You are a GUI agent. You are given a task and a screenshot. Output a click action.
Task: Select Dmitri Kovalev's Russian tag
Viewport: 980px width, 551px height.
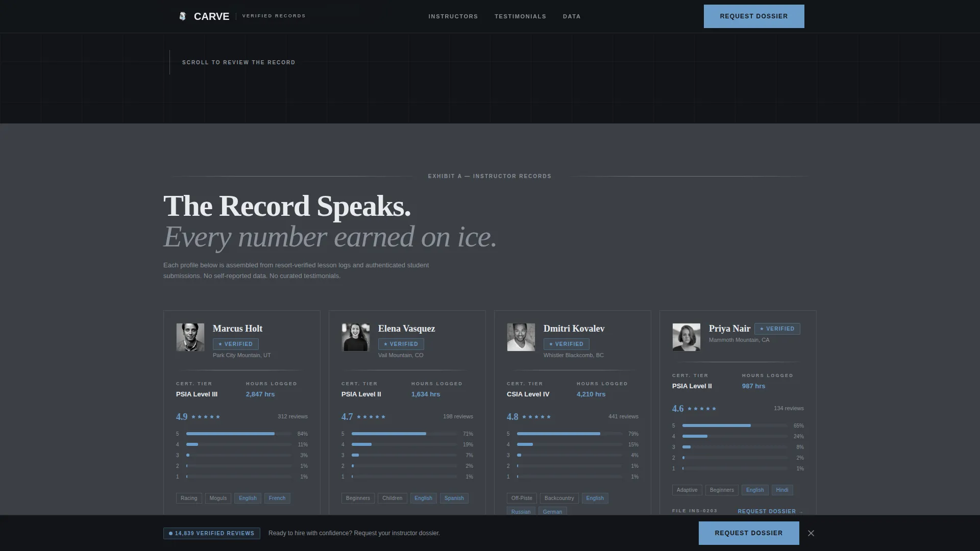pyautogui.click(x=521, y=511)
